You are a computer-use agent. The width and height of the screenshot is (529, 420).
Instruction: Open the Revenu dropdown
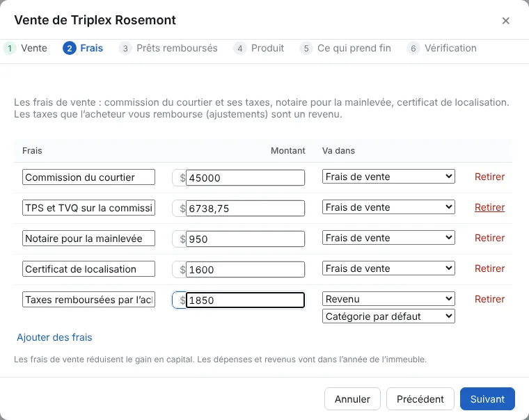pos(388,299)
